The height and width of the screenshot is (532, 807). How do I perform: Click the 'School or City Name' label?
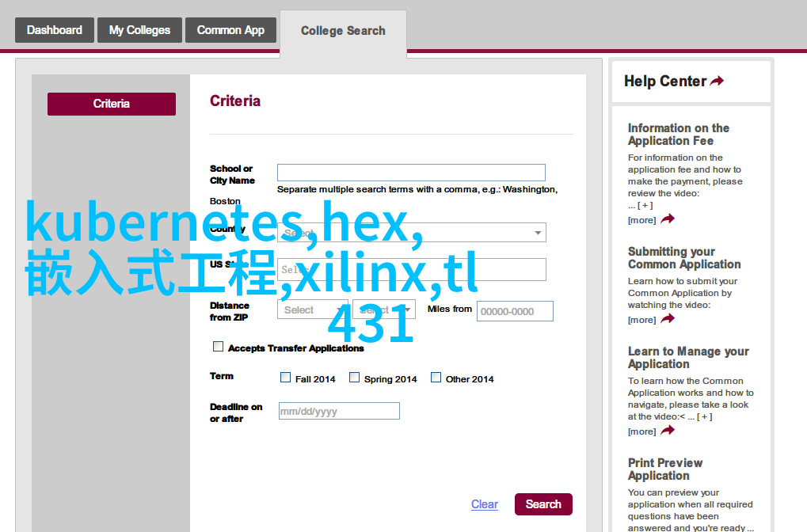pyautogui.click(x=232, y=174)
